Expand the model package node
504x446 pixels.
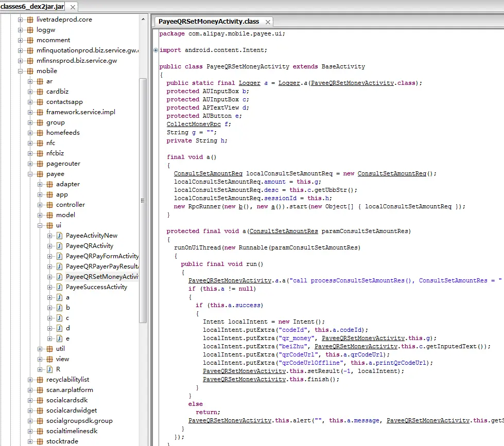click(40, 215)
